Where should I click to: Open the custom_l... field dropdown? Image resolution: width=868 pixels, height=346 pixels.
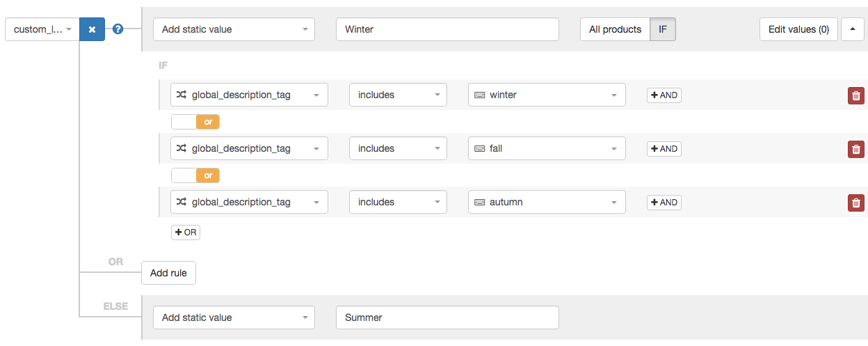click(42, 29)
